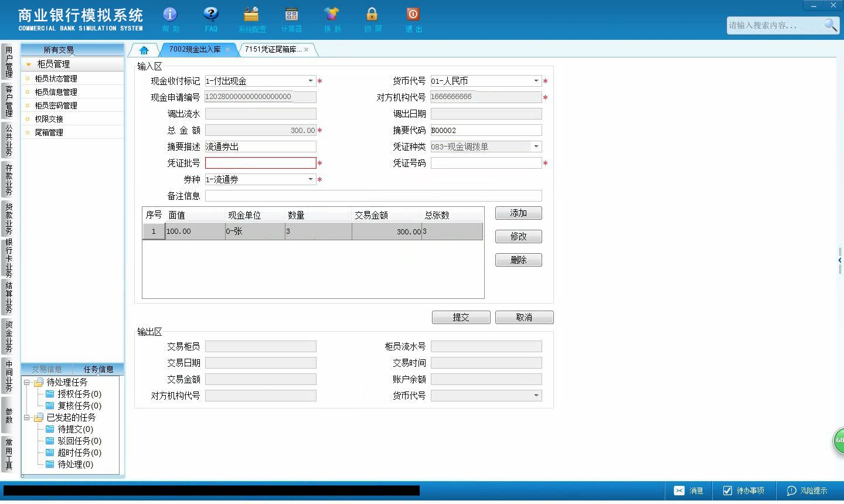The image size is (844, 504).
Task: Switch to the 任务信息 tab
Action: tap(98, 369)
